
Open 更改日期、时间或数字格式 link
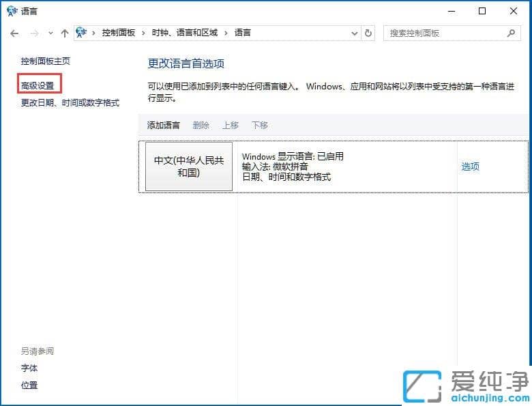(x=70, y=102)
